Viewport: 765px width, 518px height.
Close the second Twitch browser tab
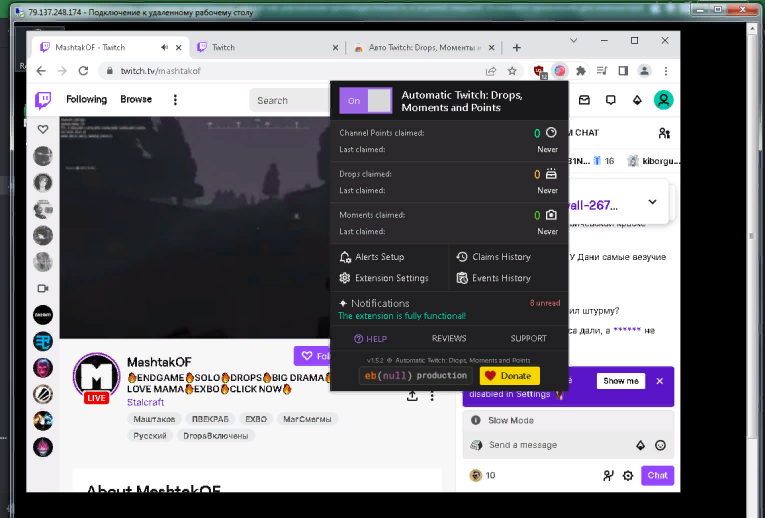tap(335, 48)
